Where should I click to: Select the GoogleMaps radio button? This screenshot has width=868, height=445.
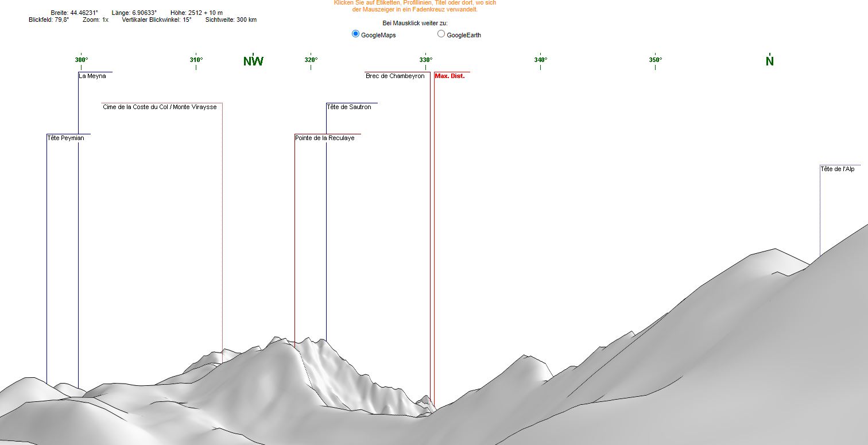click(x=355, y=34)
